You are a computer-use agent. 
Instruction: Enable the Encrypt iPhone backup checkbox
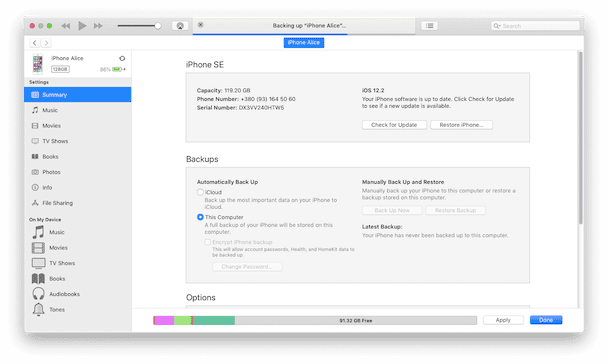point(207,242)
